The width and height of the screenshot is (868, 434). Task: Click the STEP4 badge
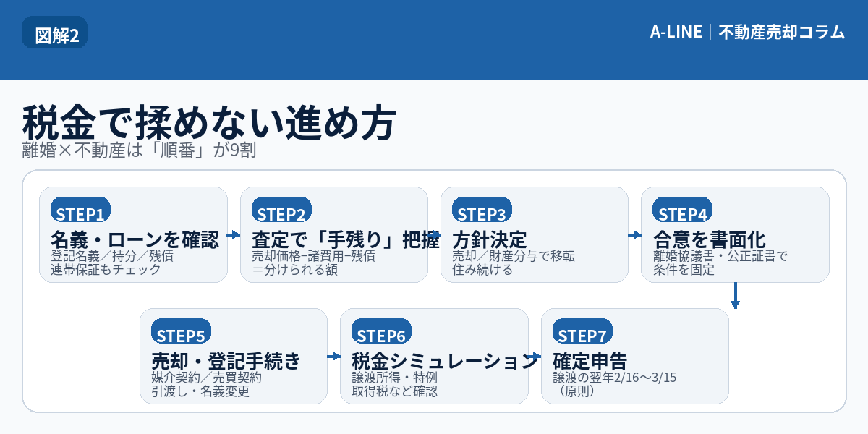tap(682, 213)
